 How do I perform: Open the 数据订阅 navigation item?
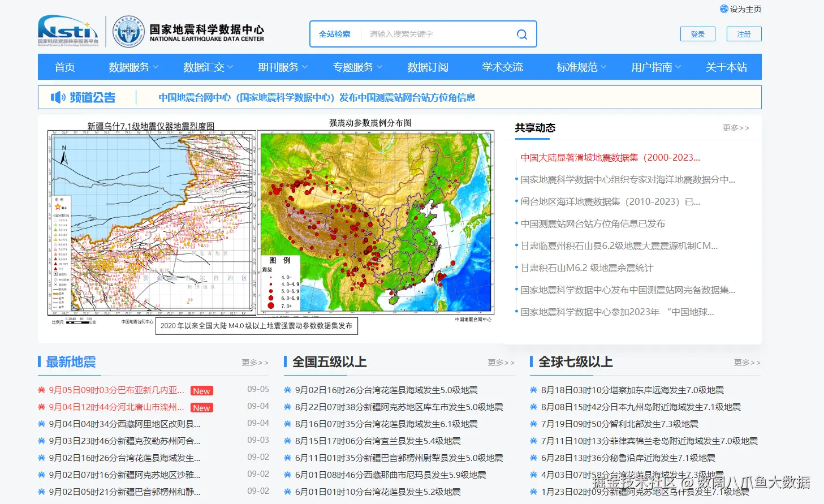[x=428, y=67]
